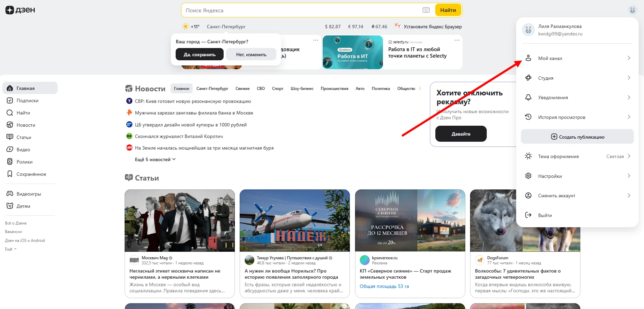Switch to СВО news tab

(261, 89)
